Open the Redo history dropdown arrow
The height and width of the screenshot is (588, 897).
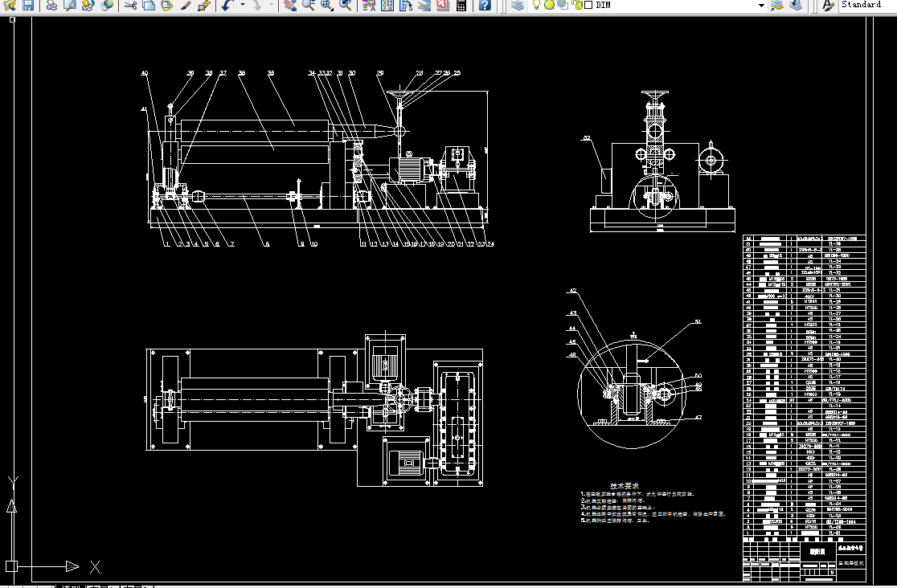(x=272, y=5)
